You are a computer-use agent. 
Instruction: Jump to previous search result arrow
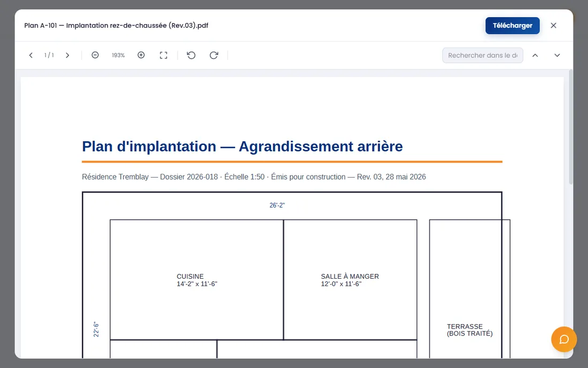tap(535, 55)
